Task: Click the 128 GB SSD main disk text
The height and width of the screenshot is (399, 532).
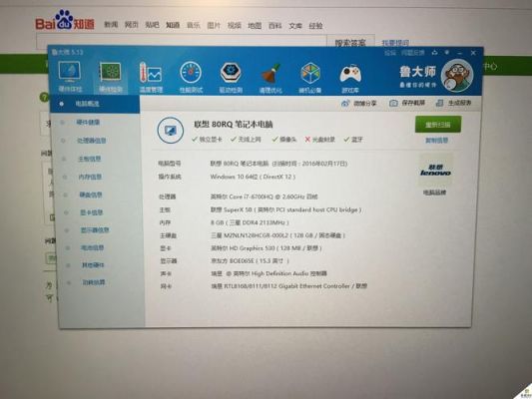Action: (x=277, y=235)
